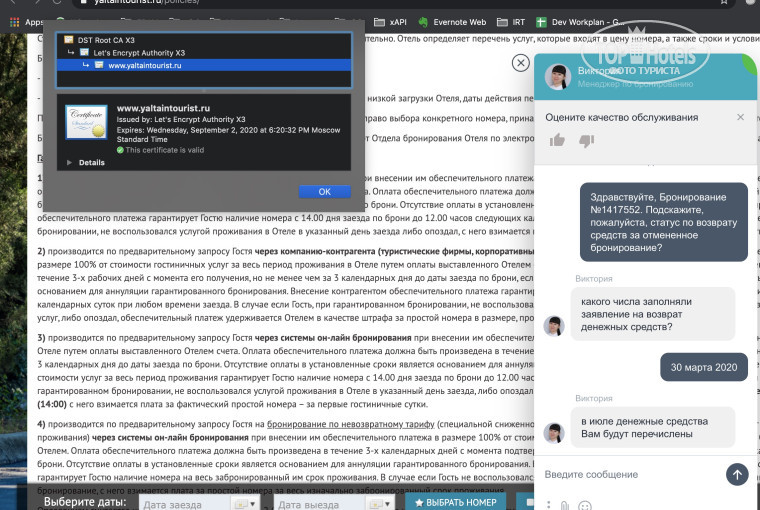The width and height of the screenshot is (760, 510).
Task: Click the "30 марта 2020" chat message
Action: pos(704,367)
